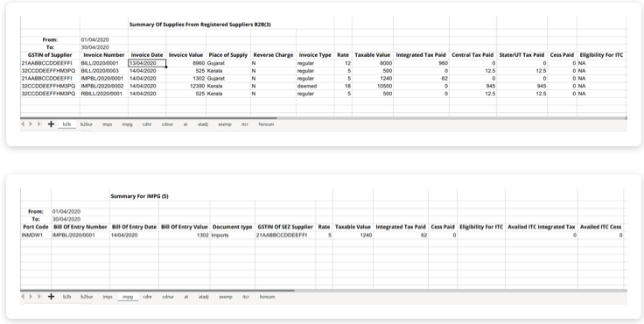This screenshot has height=324, width=644.
Task: Click the 'Invoice Number' column header
Action: pos(104,54)
